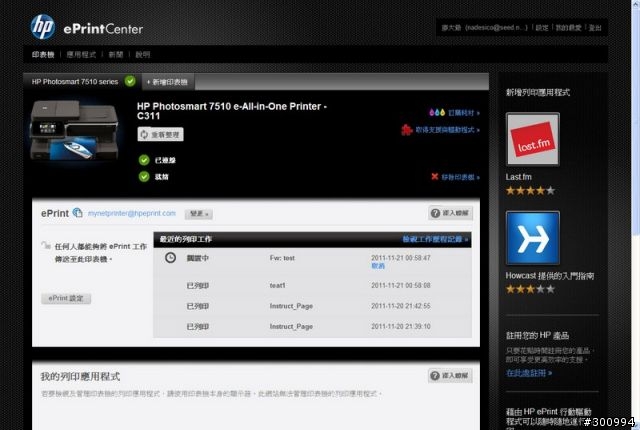Click the help button in ePrint panel
This screenshot has width=640, height=430.
click(x=451, y=213)
